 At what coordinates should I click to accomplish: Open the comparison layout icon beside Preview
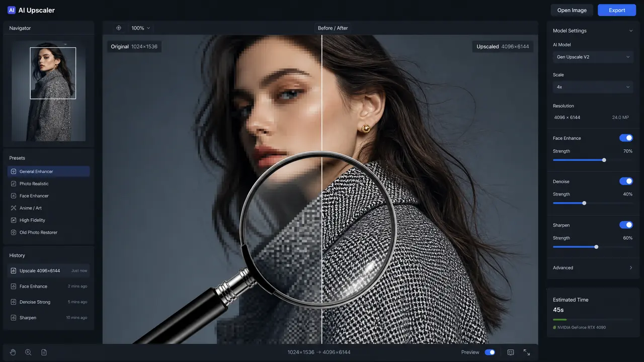[511, 352]
